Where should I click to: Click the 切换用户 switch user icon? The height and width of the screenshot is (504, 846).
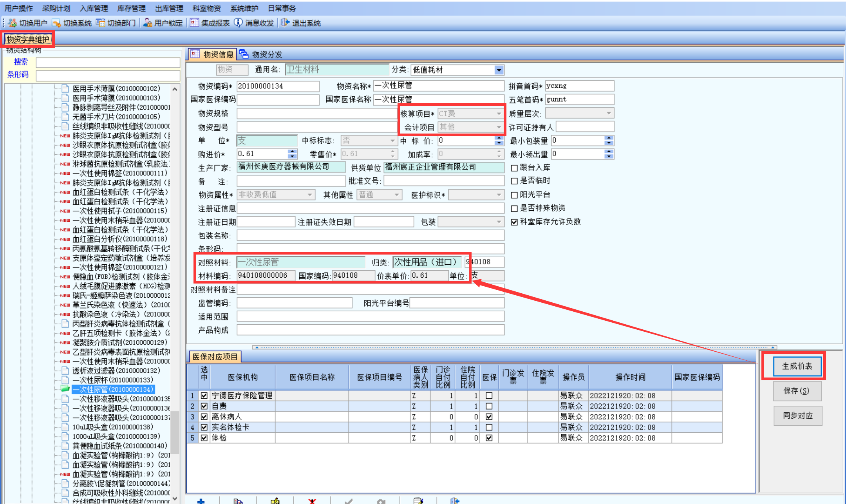coord(13,23)
